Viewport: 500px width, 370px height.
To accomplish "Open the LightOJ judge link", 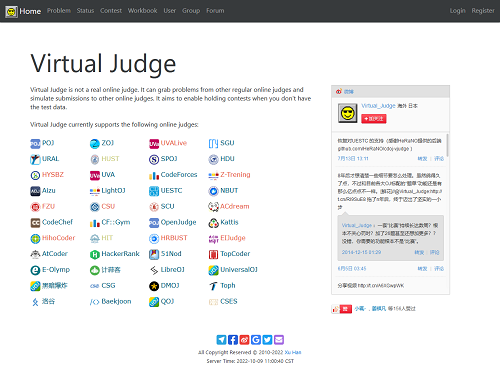I will [x=113, y=191].
